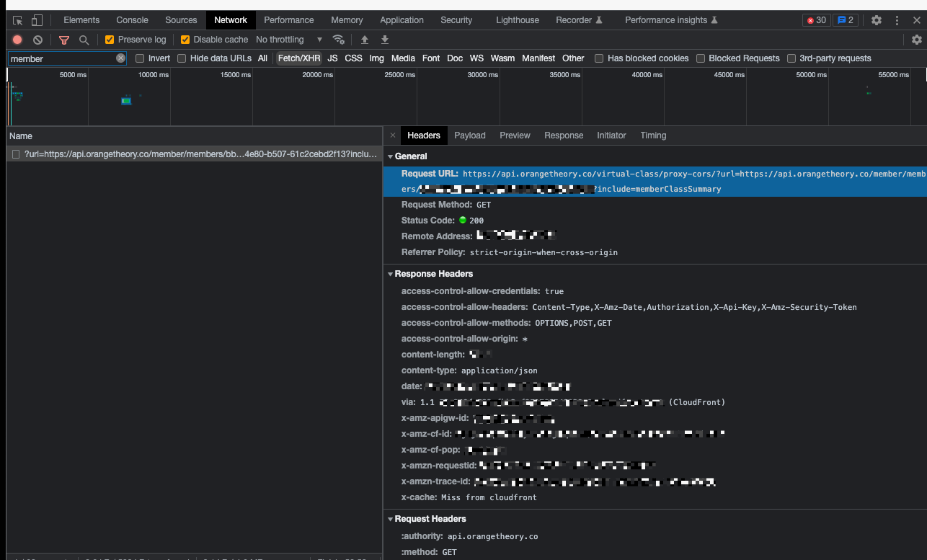
Task: Open network conditions wifi icon
Action: tap(338, 40)
